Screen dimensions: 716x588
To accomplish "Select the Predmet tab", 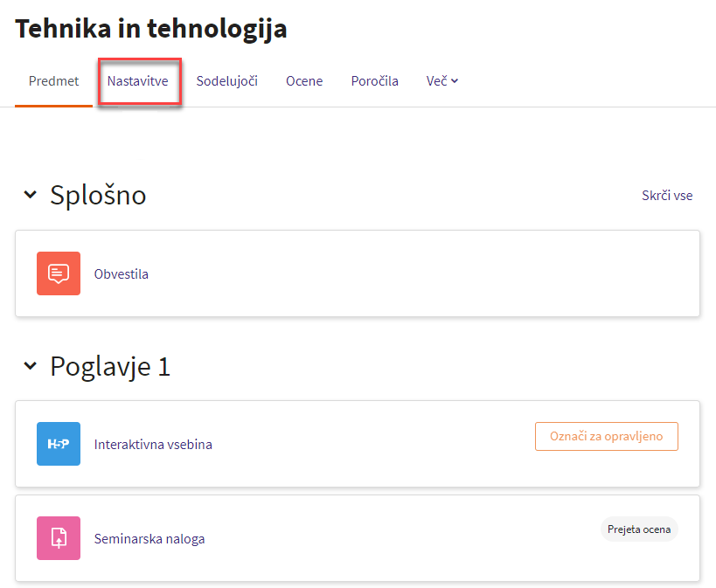I will coord(53,81).
